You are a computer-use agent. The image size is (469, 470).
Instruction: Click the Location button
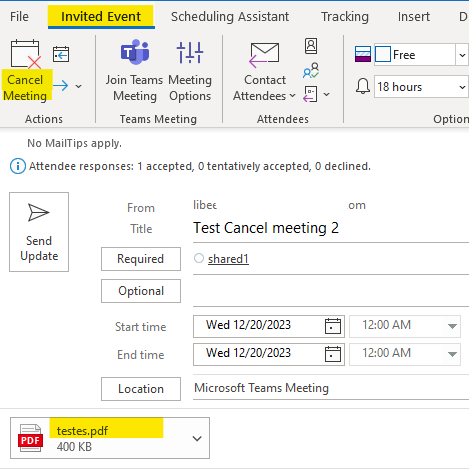pyautogui.click(x=141, y=389)
